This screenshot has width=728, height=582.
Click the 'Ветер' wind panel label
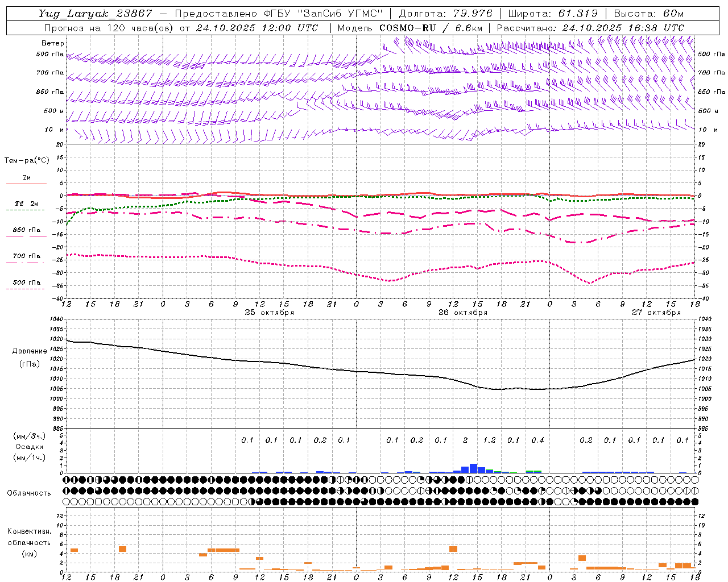pos(53,43)
